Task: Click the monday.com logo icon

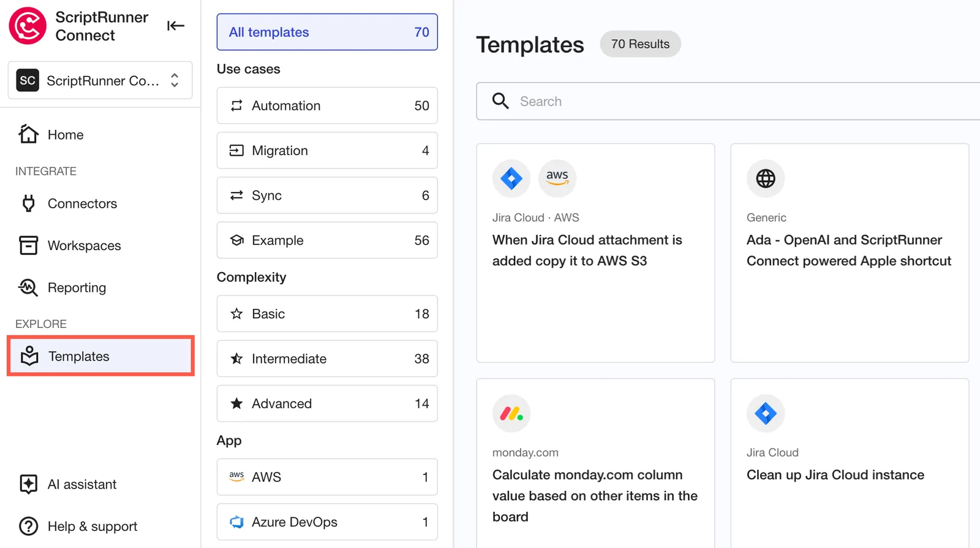Action: tap(511, 414)
